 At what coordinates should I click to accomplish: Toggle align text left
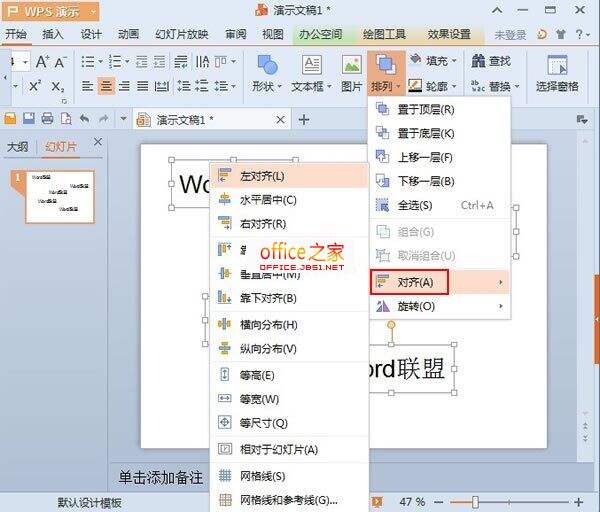click(87, 86)
